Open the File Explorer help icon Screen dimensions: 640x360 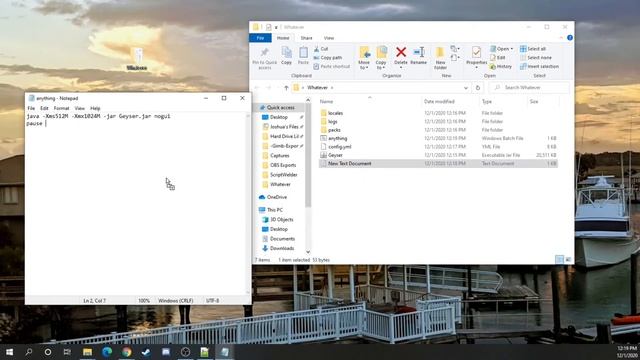point(570,38)
